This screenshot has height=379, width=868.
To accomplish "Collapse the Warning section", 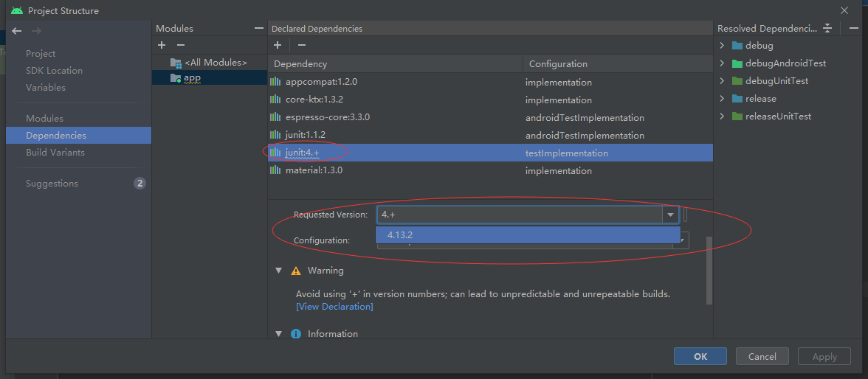I will (279, 271).
